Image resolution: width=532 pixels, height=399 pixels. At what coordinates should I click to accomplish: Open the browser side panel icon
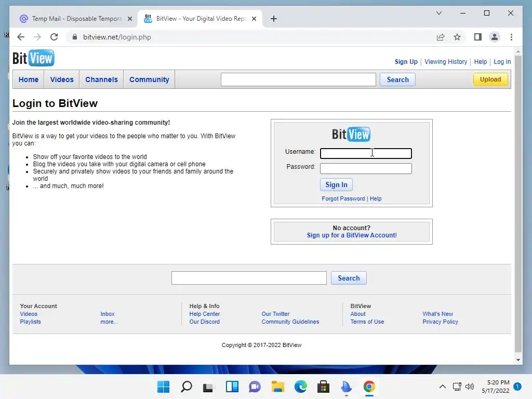tap(478, 37)
